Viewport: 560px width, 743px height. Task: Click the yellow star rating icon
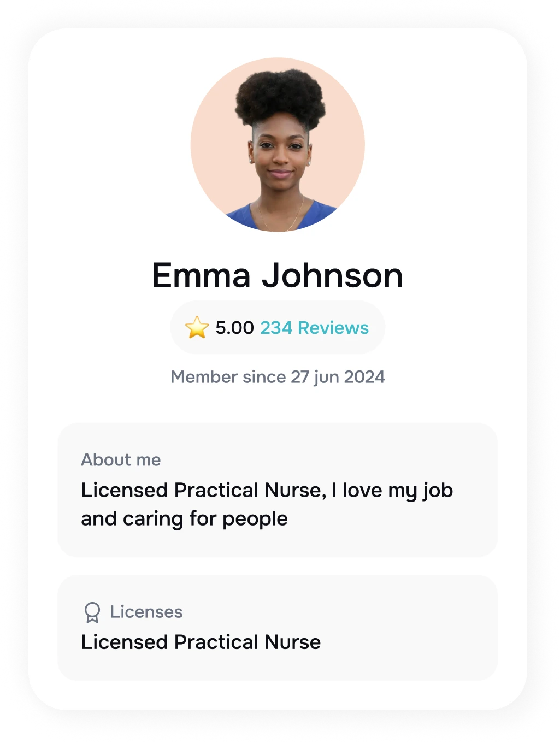tap(197, 328)
